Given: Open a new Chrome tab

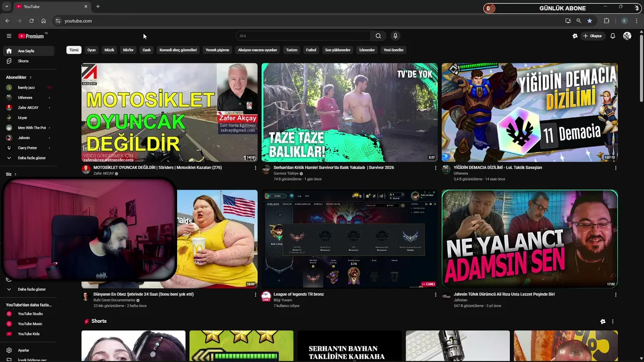Looking at the screenshot, I should (98, 7).
